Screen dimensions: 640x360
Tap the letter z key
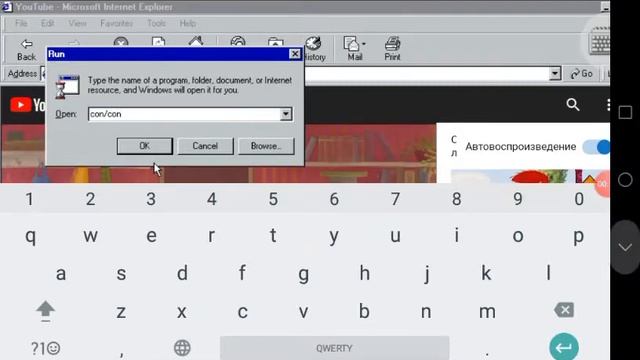click(121, 312)
